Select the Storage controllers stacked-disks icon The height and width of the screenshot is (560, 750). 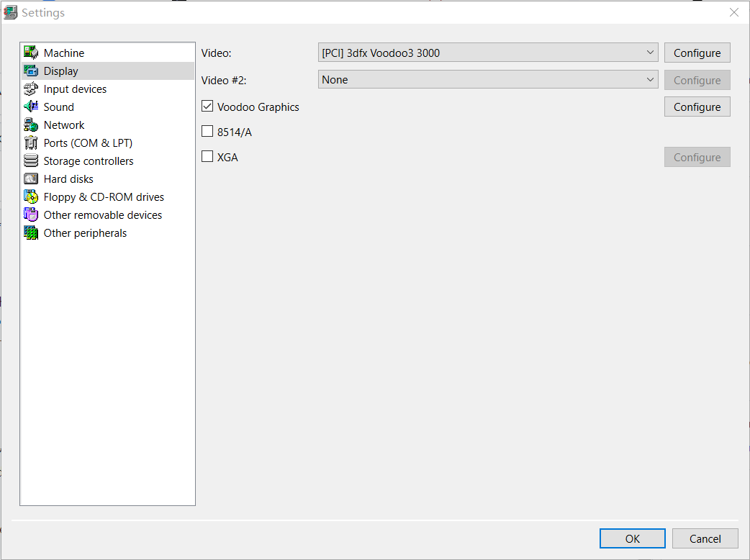click(32, 161)
